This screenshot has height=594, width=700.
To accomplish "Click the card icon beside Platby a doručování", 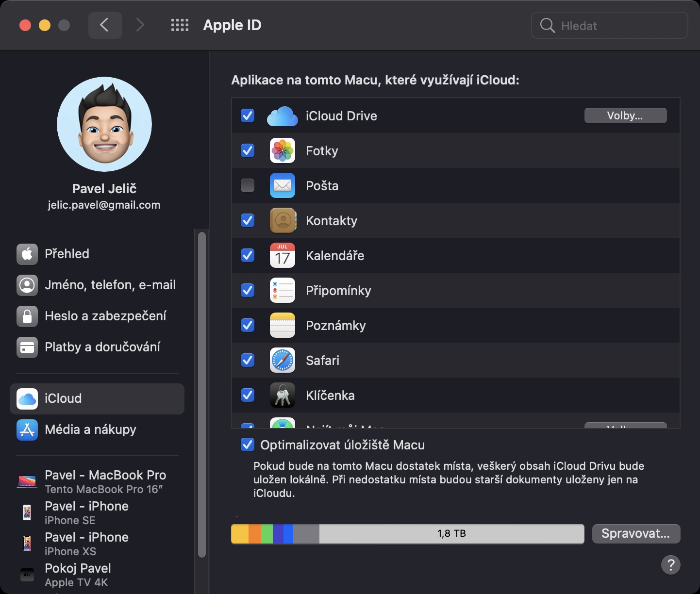I will coord(27,347).
